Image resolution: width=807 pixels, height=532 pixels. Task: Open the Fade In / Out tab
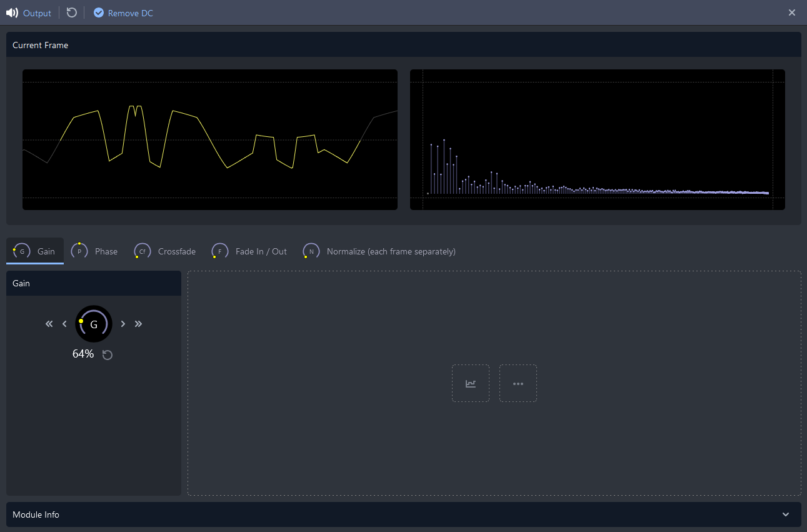(x=250, y=251)
